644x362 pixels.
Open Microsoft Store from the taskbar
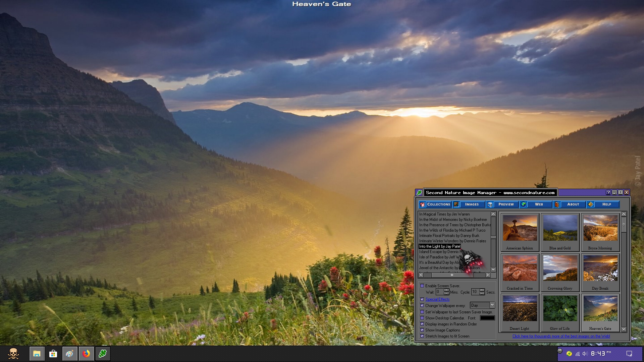[53, 354]
